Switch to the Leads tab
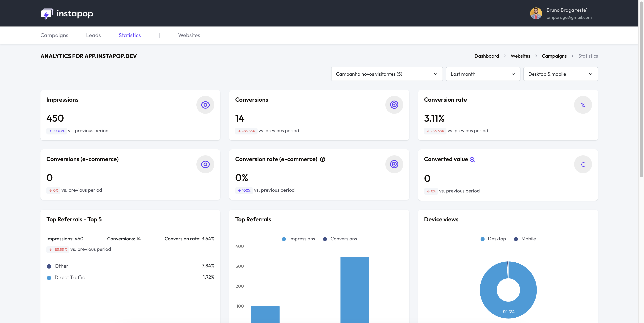The height and width of the screenshot is (323, 644). [93, 35]
